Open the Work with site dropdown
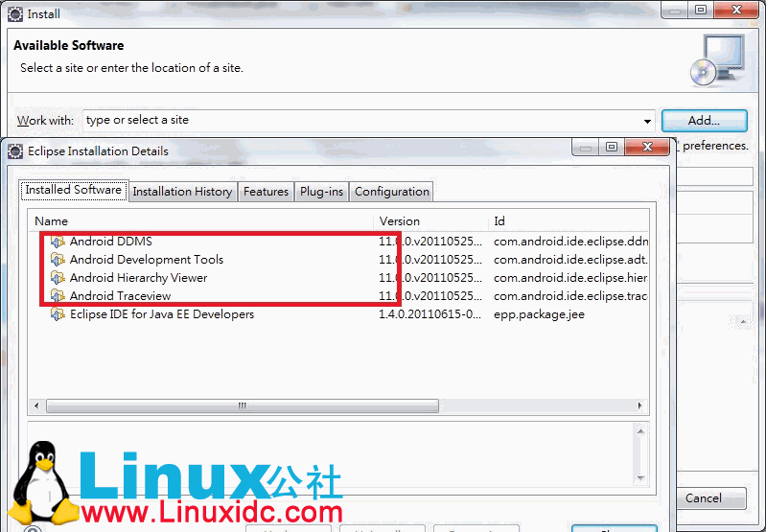This screenshot has height=532, width=766. [648, 121]
